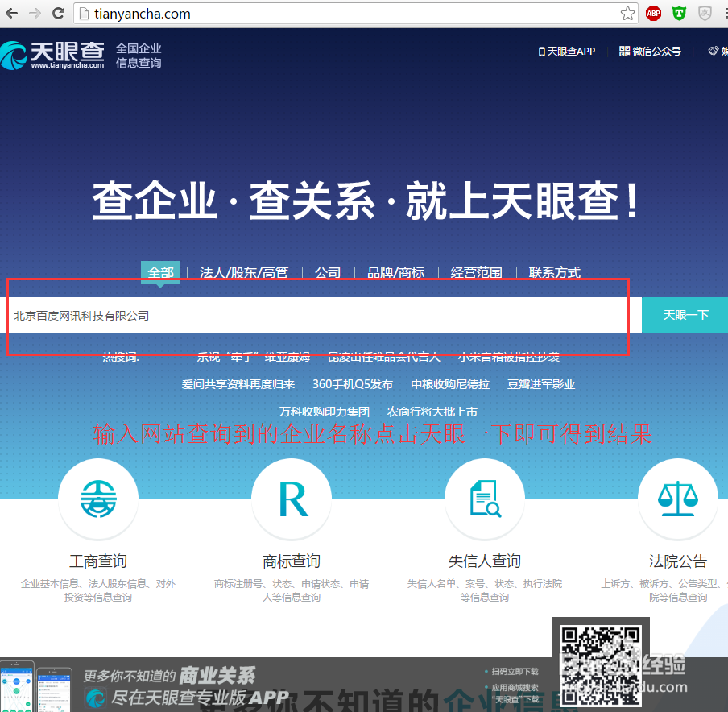Click the 应用商城搜索 text
The image size is (728, 712).
515,688
